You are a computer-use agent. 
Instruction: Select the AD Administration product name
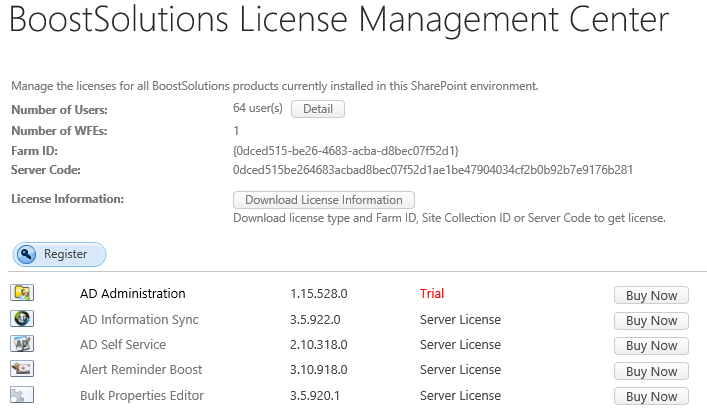pos(132,294)
